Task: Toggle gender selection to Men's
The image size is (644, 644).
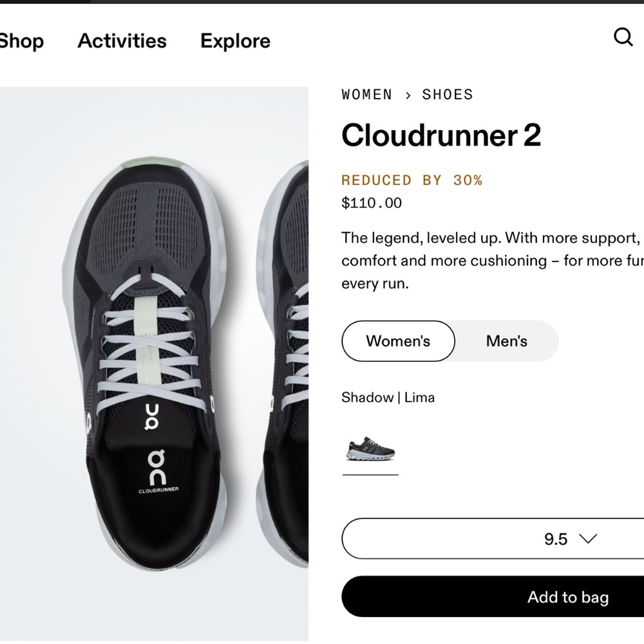Action: (506, 341)
